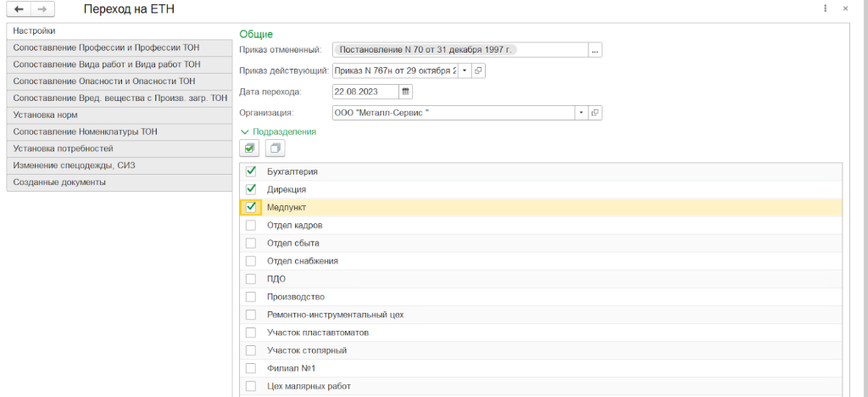Open Сопоставление Вида работ tab
868x397 pixels.
[x=119, y=64]
